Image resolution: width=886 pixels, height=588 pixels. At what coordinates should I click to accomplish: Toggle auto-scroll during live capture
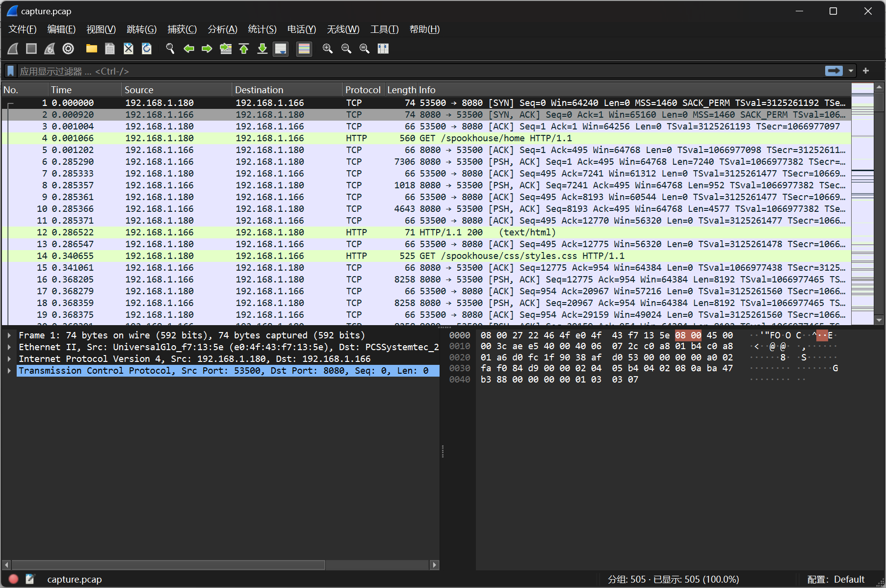coord(281,49)
